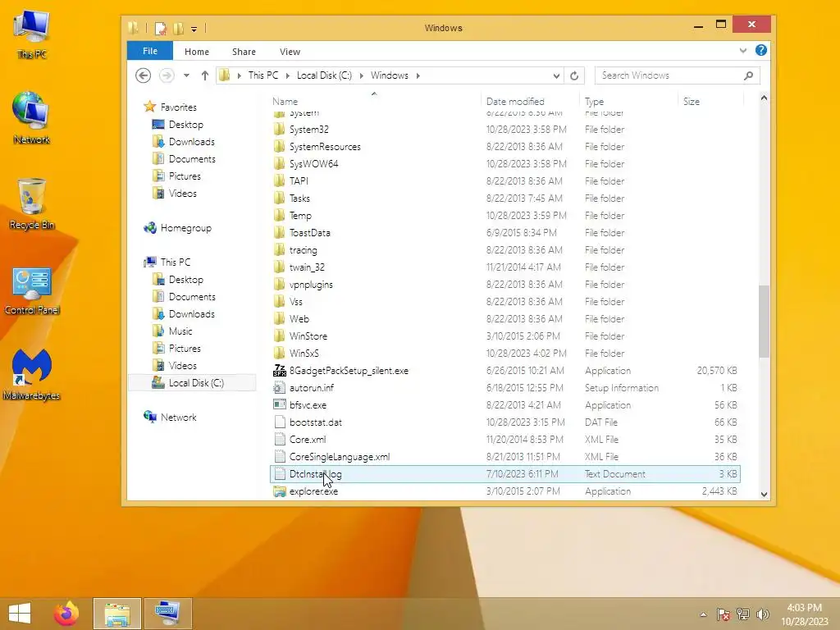Click Properties quick access toolbar icon

(160, 28)
